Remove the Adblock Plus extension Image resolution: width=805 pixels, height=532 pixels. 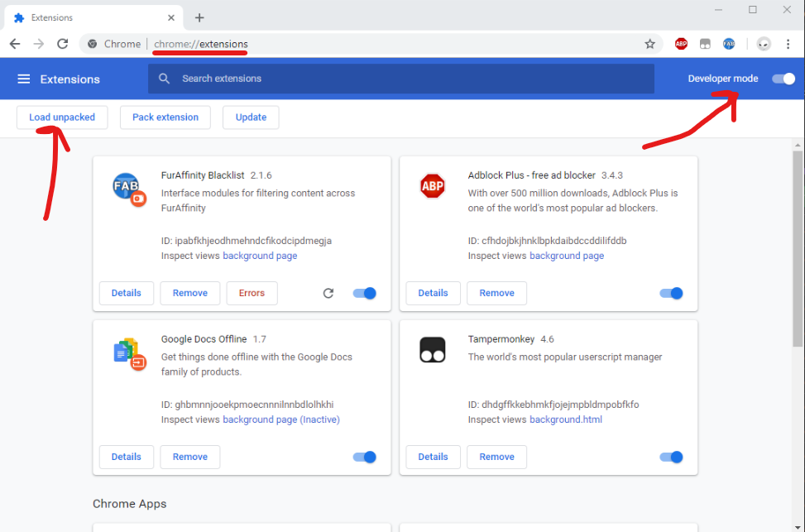(x=497, y=293)
